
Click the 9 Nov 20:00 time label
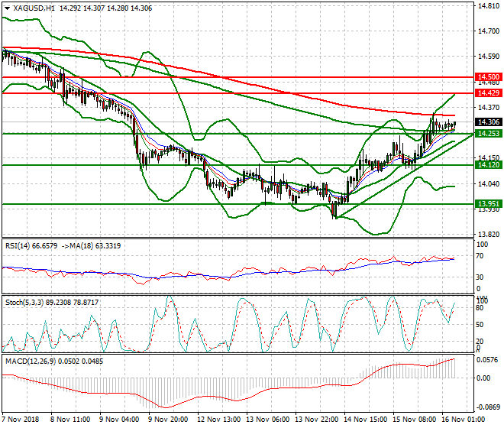coord(168,420)
